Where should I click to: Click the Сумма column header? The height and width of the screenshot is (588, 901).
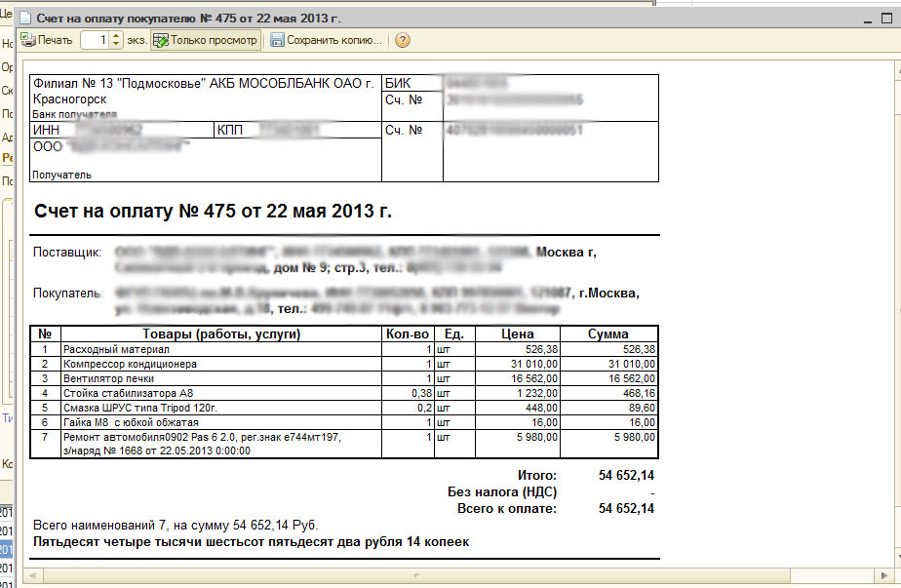[x=607, y=334]
